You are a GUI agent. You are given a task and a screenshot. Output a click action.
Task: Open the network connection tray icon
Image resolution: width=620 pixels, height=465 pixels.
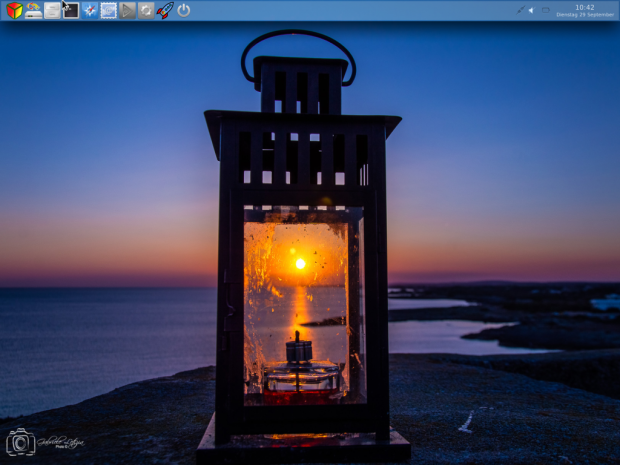tap(520, 10)
